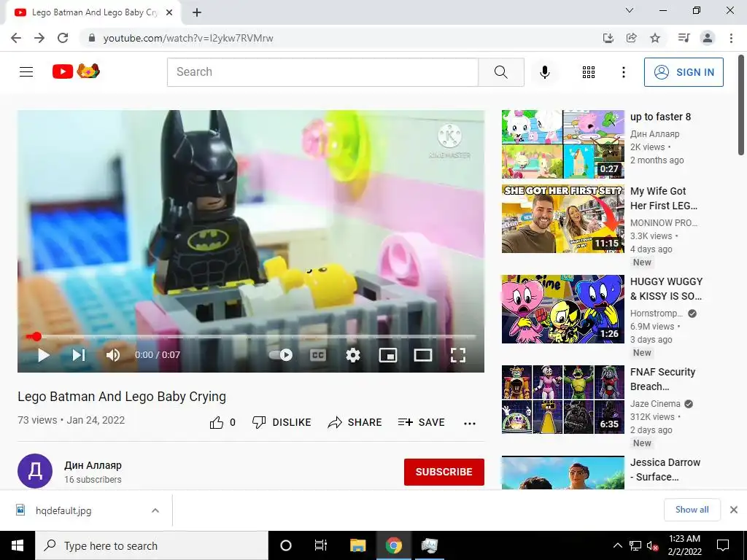Toggle theater mode view
The height and width of the screenshot is (560, 747).
422,355
